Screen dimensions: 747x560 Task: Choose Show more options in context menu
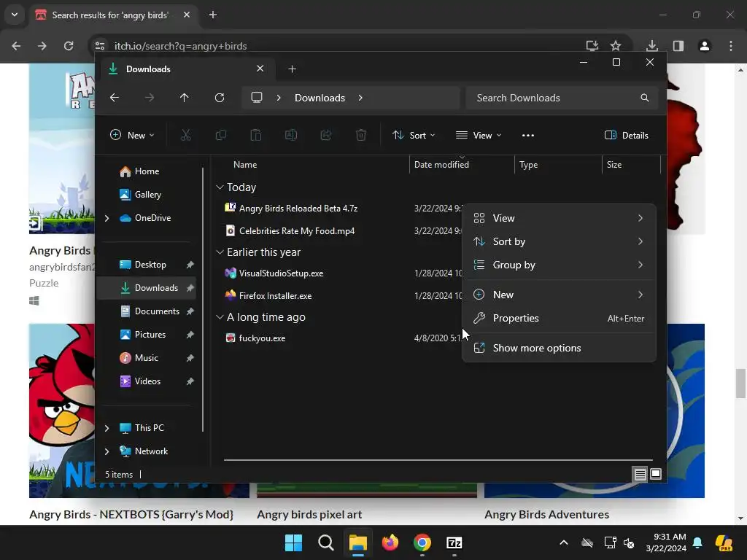[559, 348]
